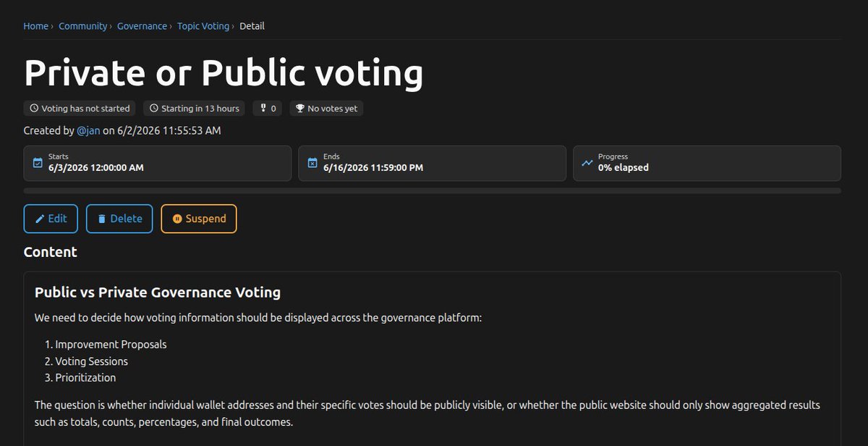Open the @jan user profile link
868x446 pixels.
(88, 131)
